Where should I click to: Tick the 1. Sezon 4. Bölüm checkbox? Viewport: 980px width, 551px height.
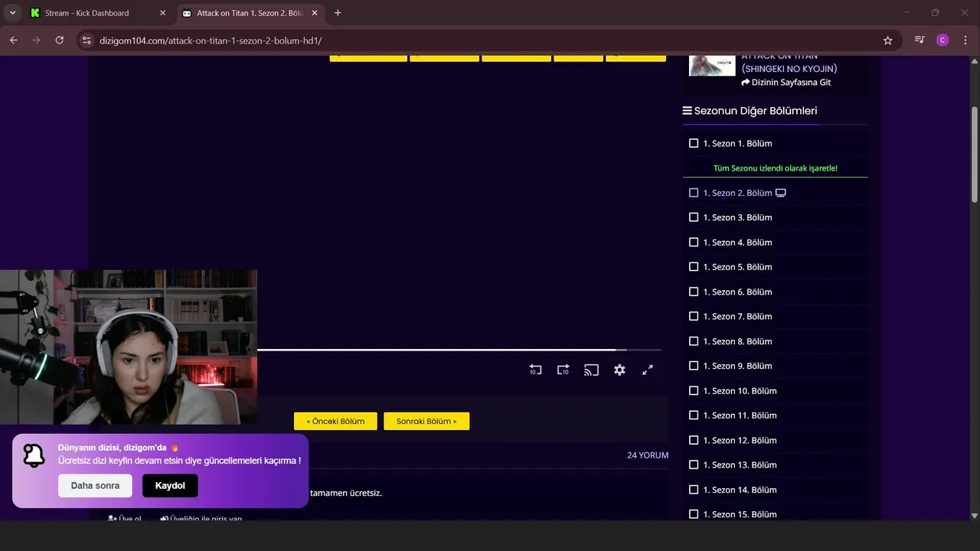(x=694, y=242)
